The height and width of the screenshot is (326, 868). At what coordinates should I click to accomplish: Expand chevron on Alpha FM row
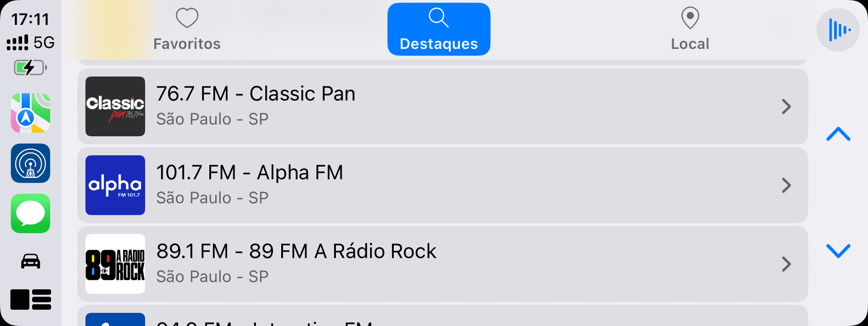[786, 185]
